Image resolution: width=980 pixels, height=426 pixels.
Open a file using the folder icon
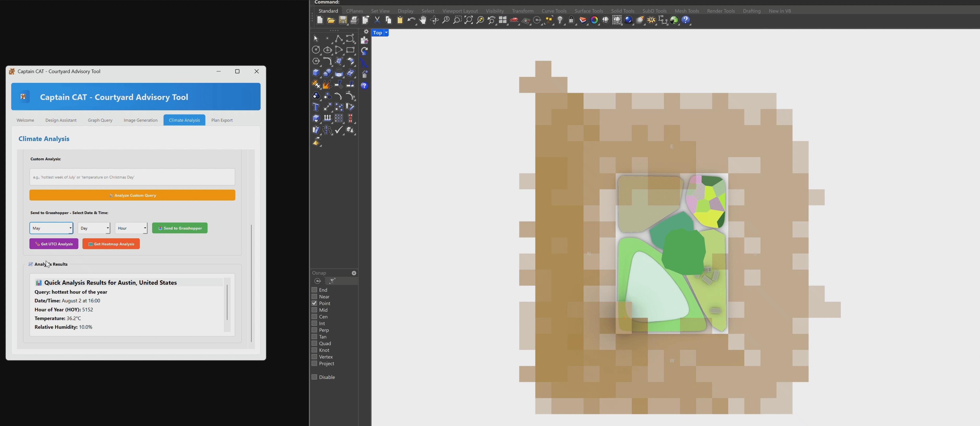pyautogui.click(x=331, y=20)
